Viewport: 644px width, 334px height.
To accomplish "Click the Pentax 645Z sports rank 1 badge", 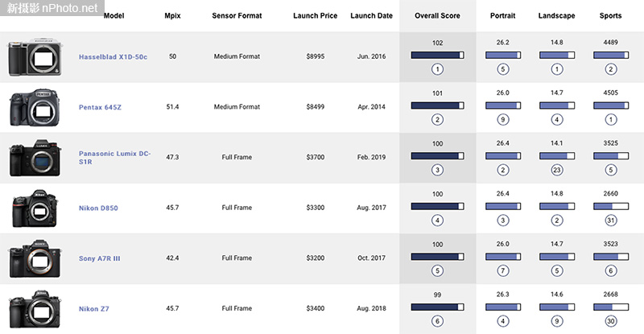I will [610, 120].
